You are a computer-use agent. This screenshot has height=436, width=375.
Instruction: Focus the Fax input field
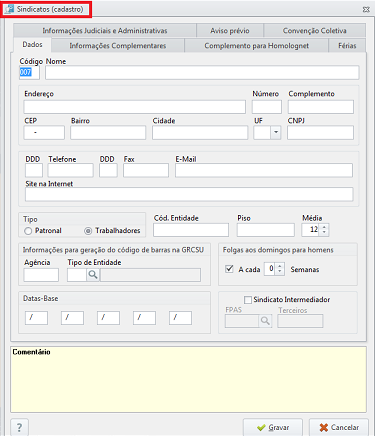[146, 170]
